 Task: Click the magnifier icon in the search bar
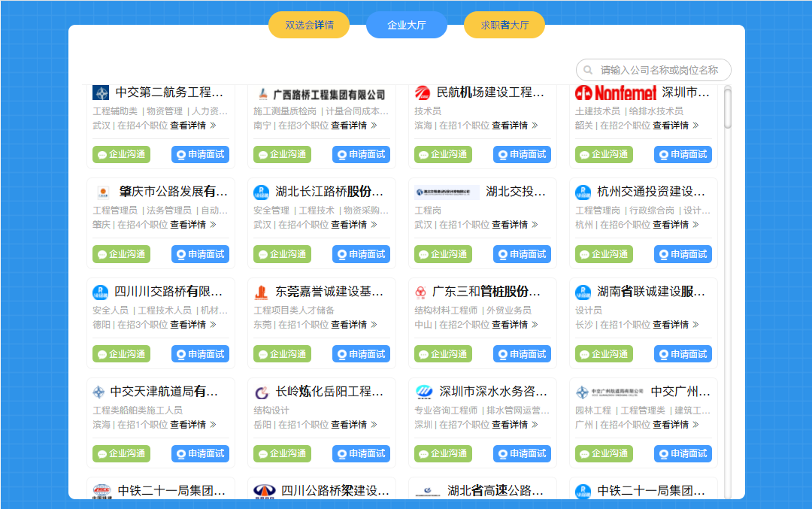tap(588, 70)
